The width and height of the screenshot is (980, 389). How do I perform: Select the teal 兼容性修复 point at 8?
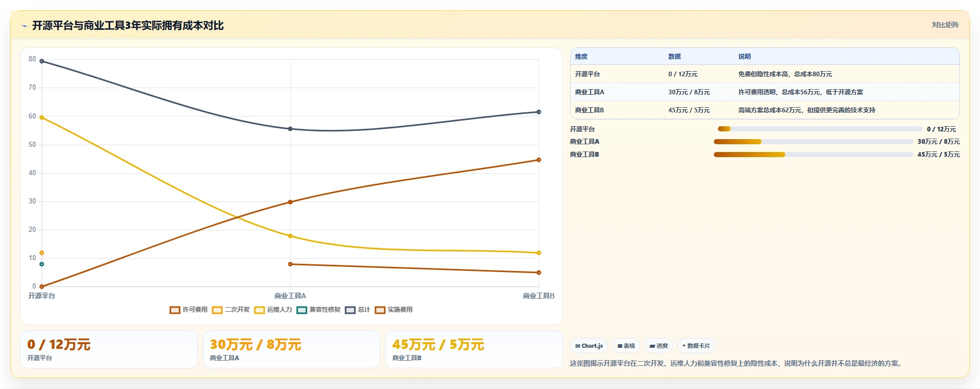click(x=42, y=264)
